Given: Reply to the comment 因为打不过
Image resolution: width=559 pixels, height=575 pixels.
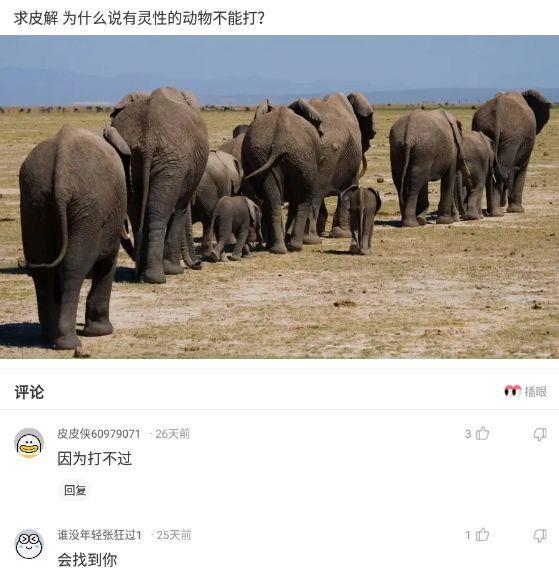Looking at the screenshot, I should [75, 490].
